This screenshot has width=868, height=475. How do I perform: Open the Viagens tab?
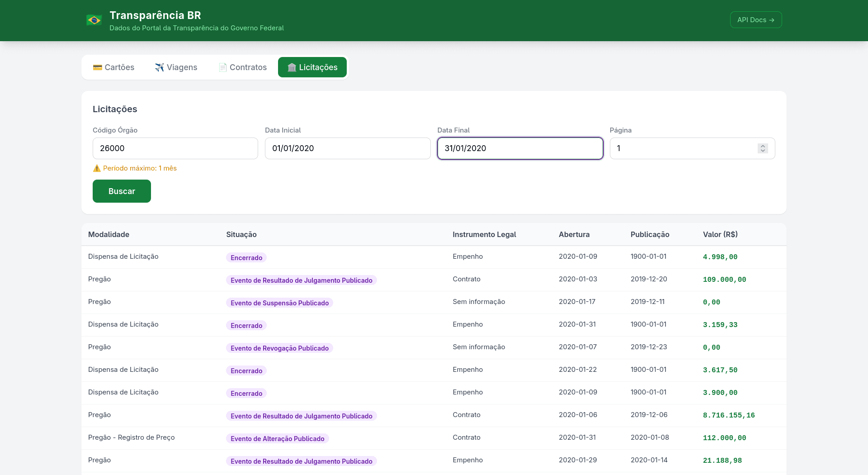click(176, 67)
